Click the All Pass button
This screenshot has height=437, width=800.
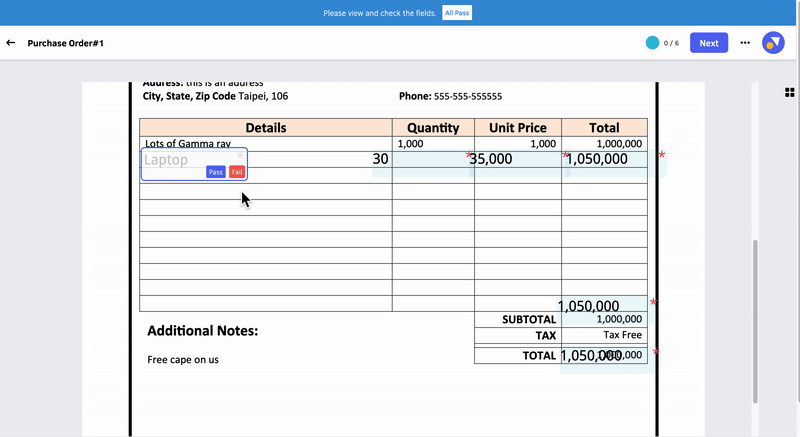pyautogui.click(x=457, y=13)
